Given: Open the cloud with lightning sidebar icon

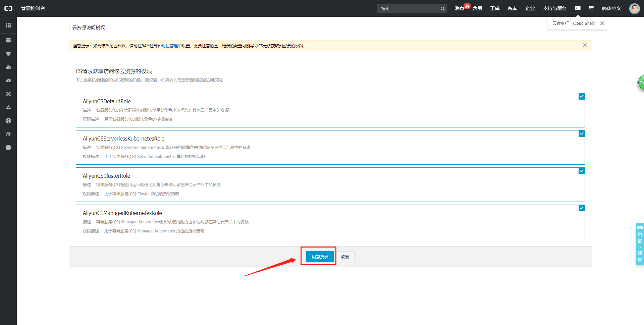Looking at the screenshot, I should point(8,80).
